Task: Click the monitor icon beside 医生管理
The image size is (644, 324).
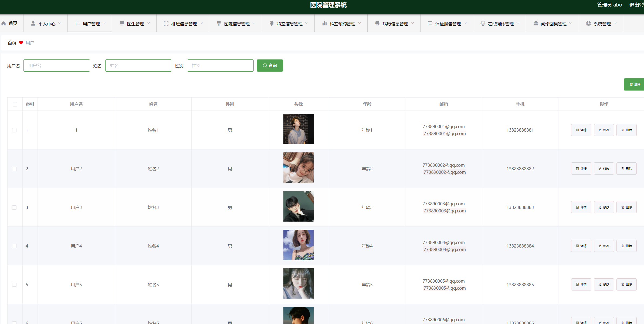Action: [122, 24]
